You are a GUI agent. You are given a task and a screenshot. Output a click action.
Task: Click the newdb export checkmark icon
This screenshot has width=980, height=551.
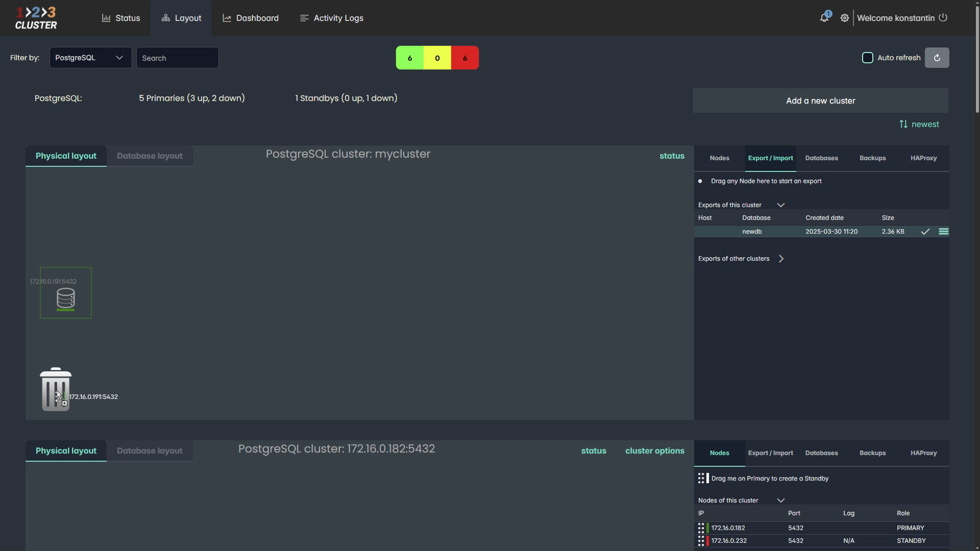pyautogui.click(x=925, y=232)
